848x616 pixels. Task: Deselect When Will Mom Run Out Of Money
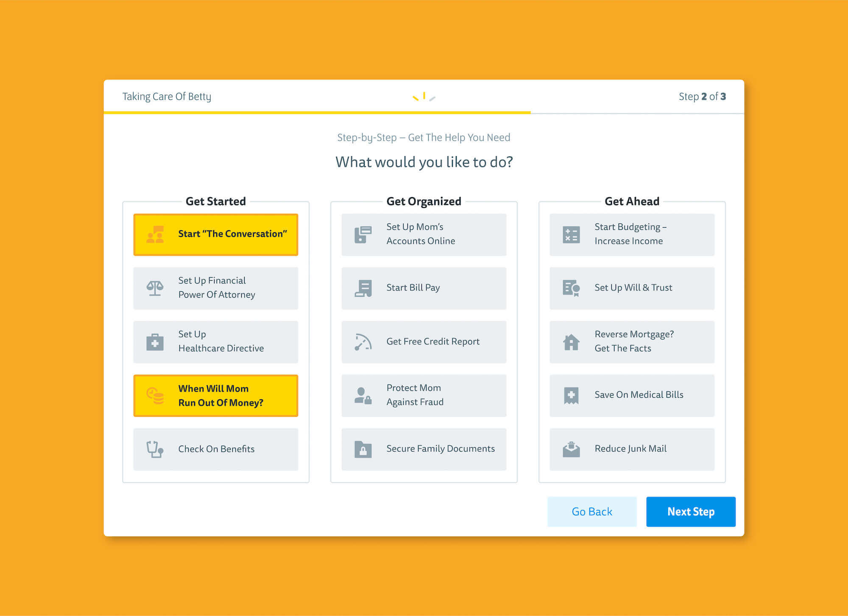(216, 396)
